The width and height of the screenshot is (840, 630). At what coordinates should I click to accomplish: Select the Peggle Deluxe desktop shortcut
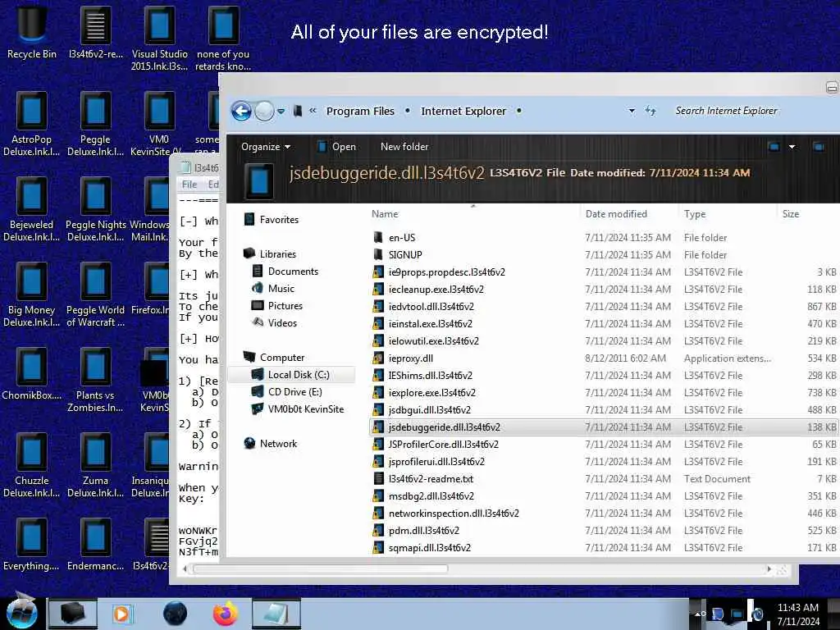(x=95, y=125)
